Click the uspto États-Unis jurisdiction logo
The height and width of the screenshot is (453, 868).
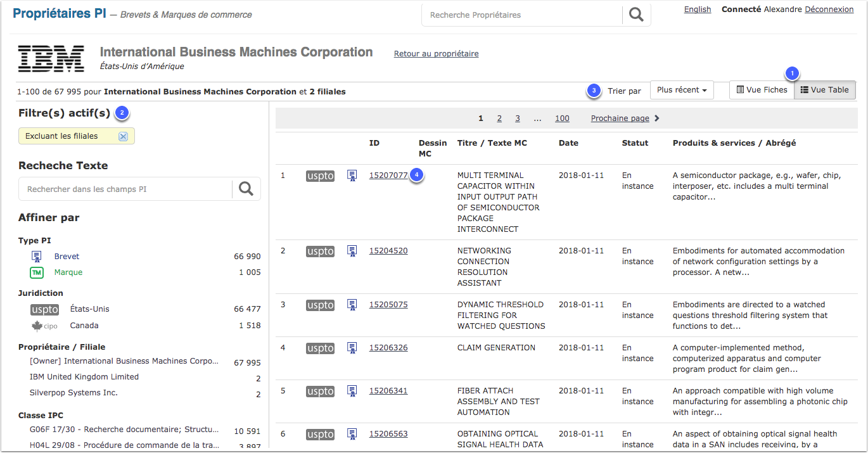pos(44,309)
